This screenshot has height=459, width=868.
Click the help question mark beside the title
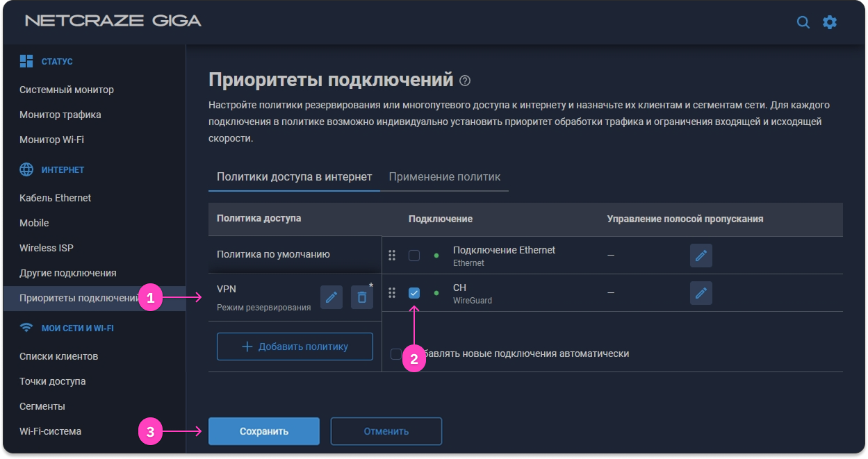point(465,81)
